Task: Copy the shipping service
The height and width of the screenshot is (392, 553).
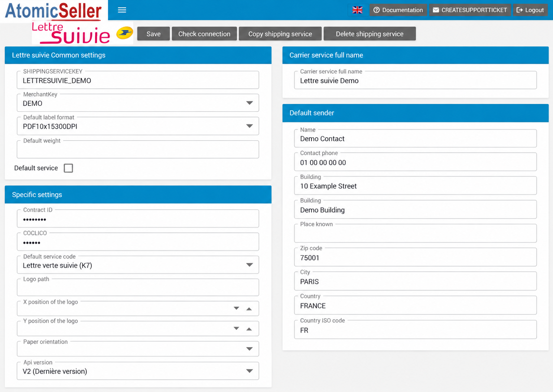Action: tap(280, 34)
